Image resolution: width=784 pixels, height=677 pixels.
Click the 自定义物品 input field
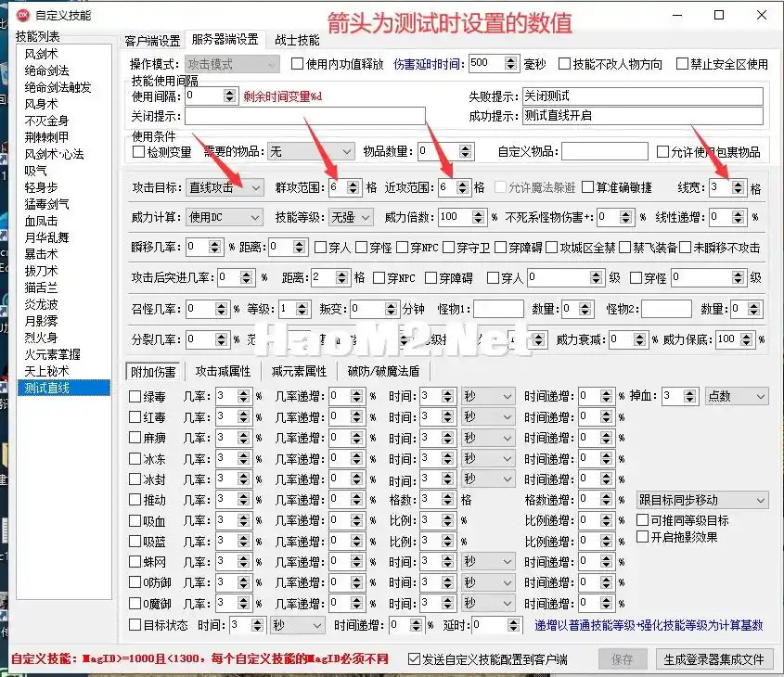(605, 151)
